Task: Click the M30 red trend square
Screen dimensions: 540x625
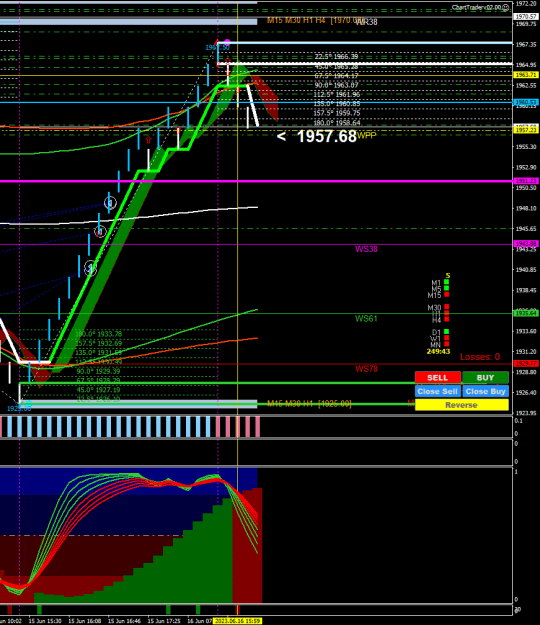Action: click(x=446, y=307)
